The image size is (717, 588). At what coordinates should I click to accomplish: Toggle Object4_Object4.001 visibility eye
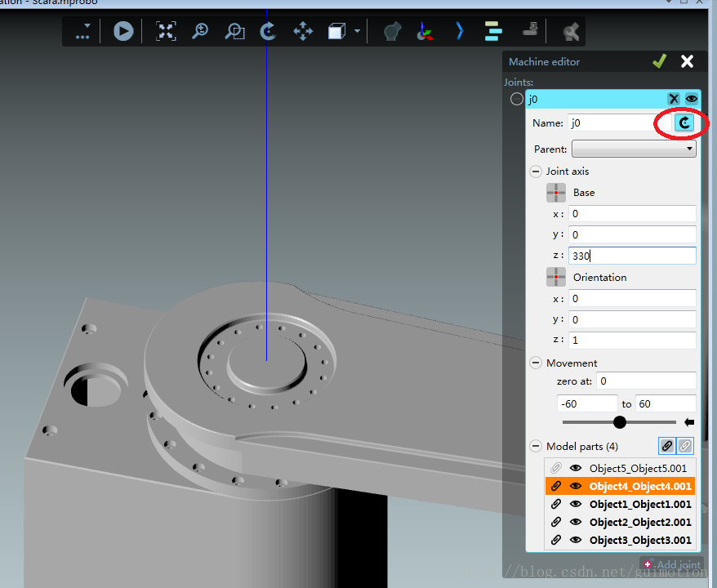tap(576, 486)
